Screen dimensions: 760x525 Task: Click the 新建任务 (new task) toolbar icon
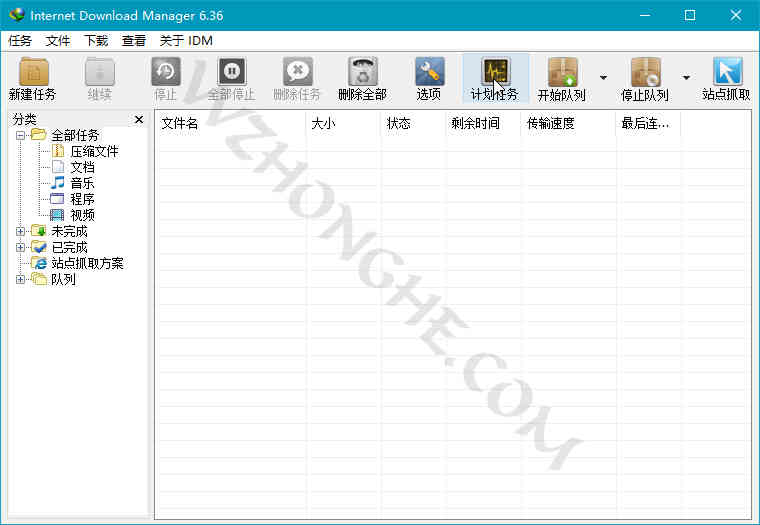point(33,72)
